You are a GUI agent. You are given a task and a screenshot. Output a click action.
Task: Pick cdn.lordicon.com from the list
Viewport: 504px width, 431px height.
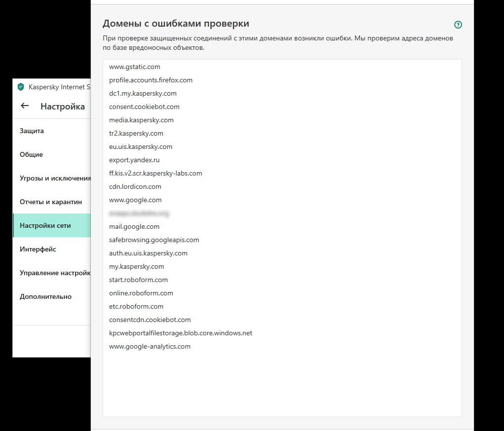[282, 186]
